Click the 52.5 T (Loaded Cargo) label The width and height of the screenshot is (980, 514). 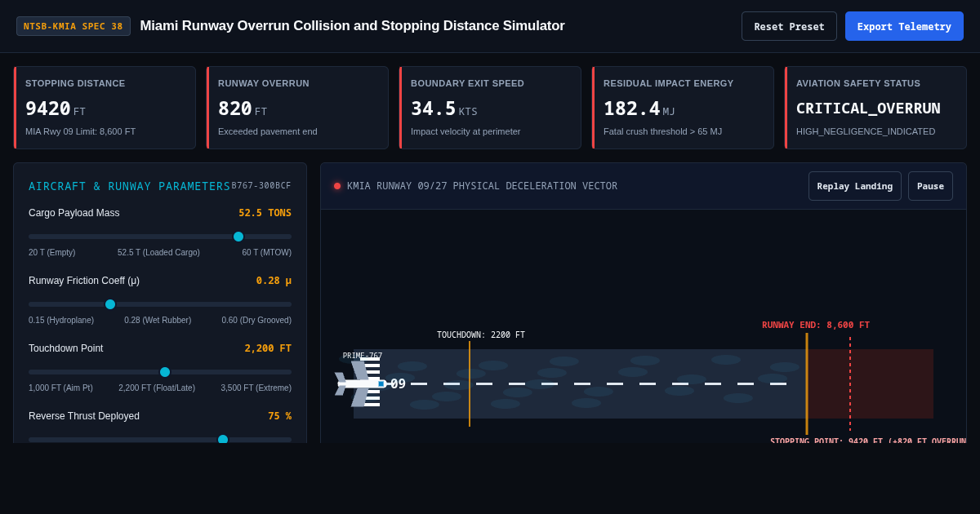point(158,253)
